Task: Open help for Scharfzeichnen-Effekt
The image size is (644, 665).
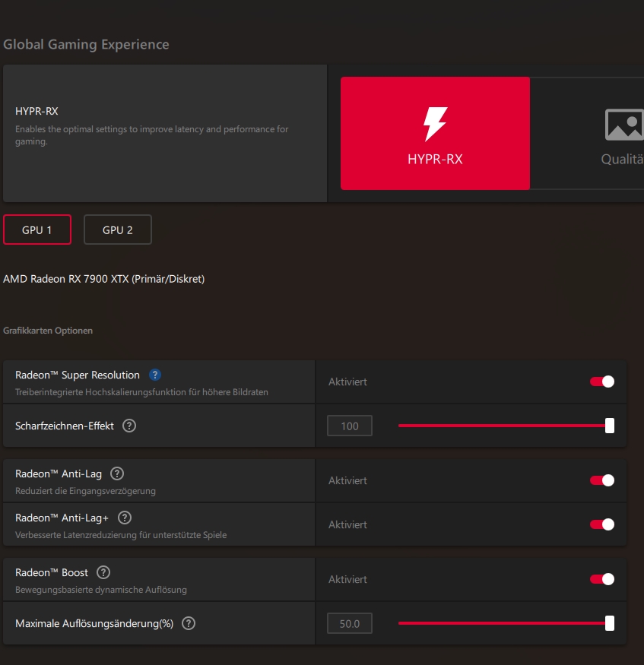Action: pyautogui.click(x=129, y=426)
